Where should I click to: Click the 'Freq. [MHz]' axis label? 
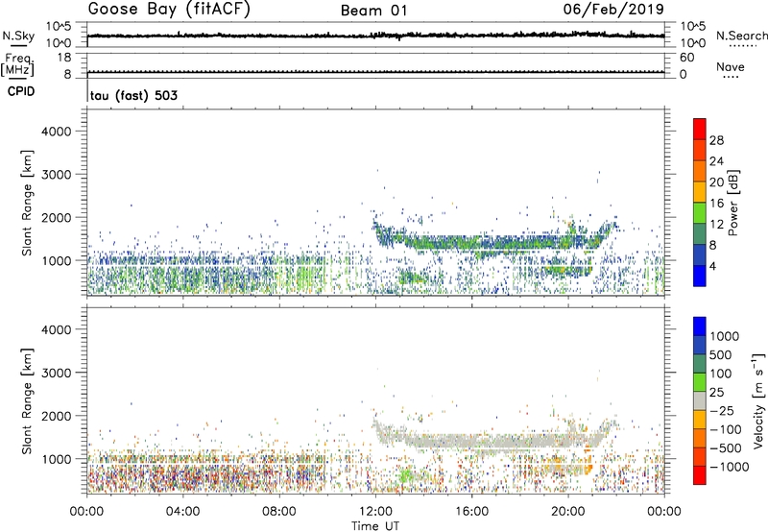tap(18, 64)
